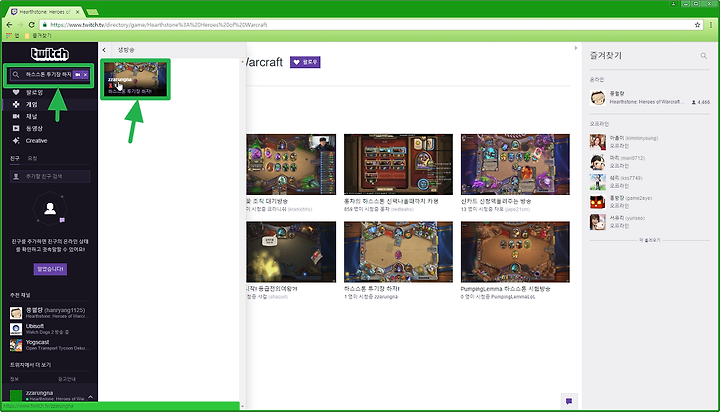Open recommended channel Ubisoft
The image size is (720, 412).
click(50, 329)
